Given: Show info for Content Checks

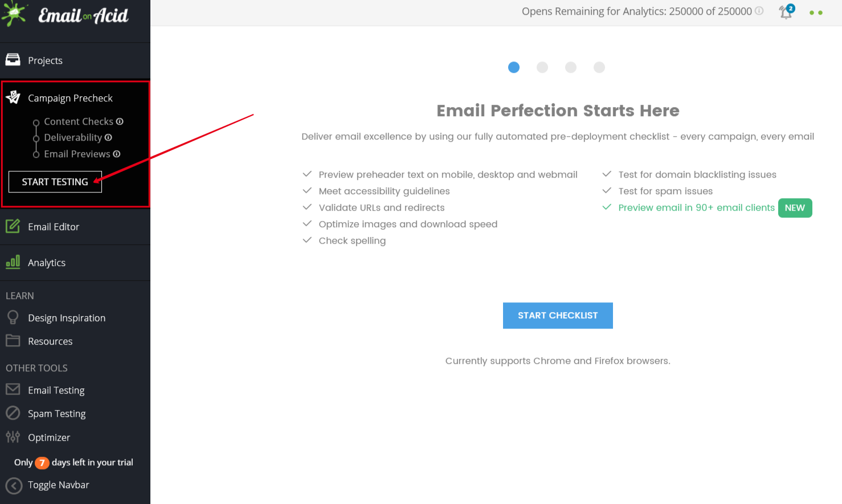Looking at the screenshot, I should pyautogui.click(x=120, y=121).
